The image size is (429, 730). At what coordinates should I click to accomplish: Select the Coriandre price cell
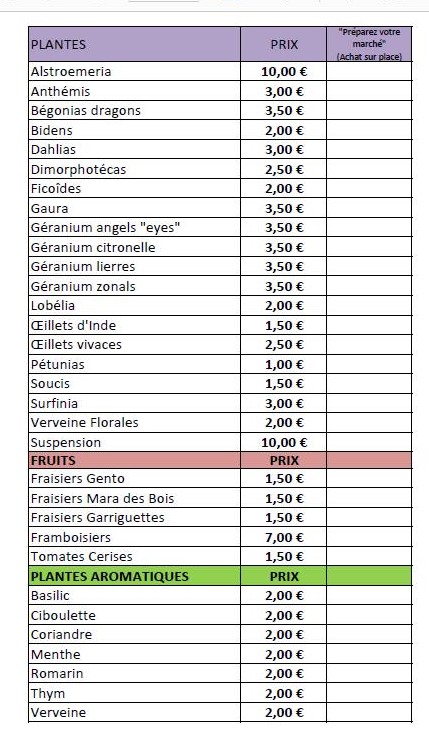click(x=284, y=635)
